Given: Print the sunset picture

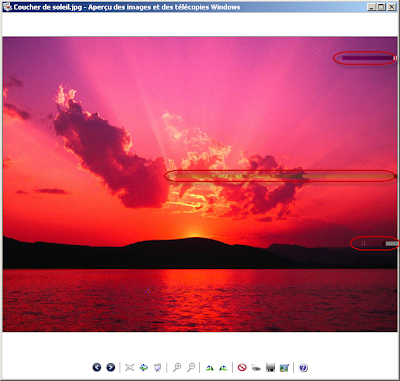Looking at the screenshot, I should 256,368.
